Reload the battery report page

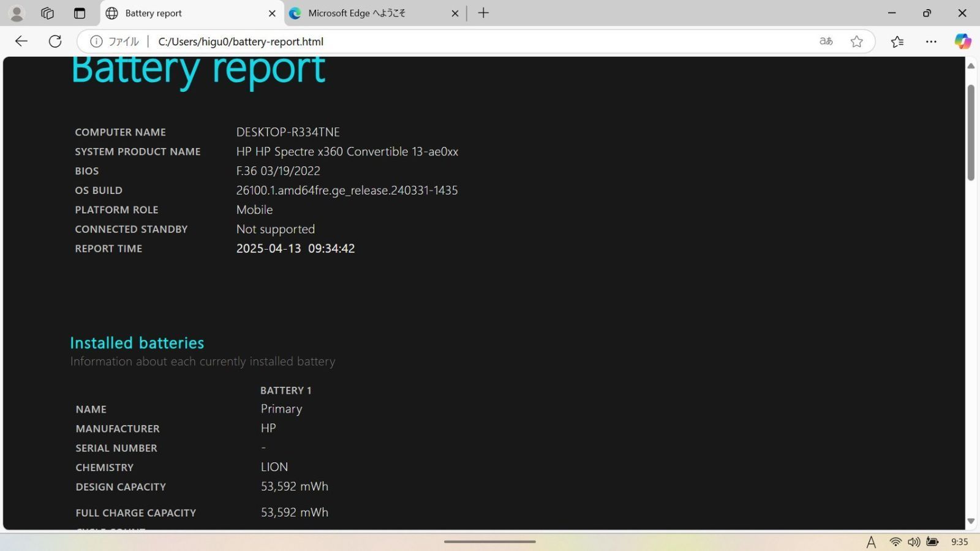pyautogui.click(x=55, y=41)
